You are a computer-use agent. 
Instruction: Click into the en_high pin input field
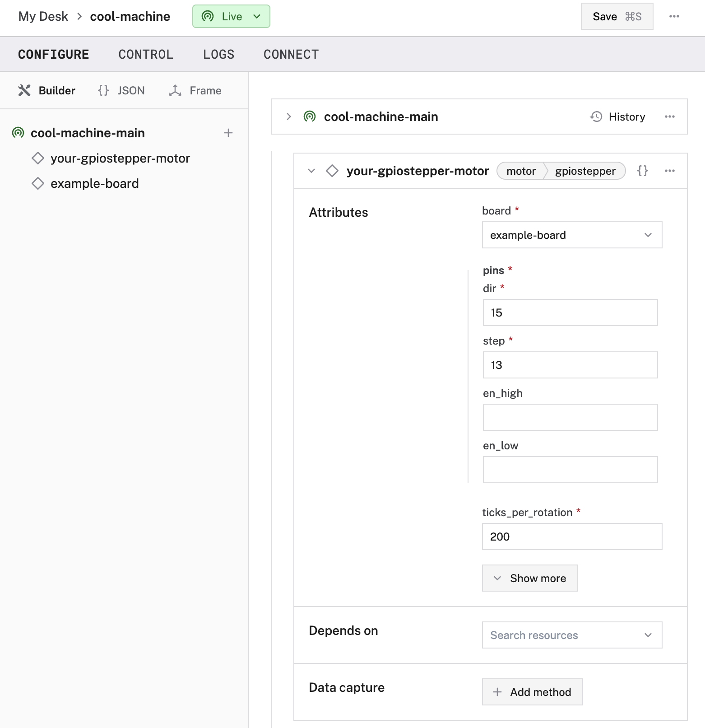pyautogui.click(x=570, y=417)
